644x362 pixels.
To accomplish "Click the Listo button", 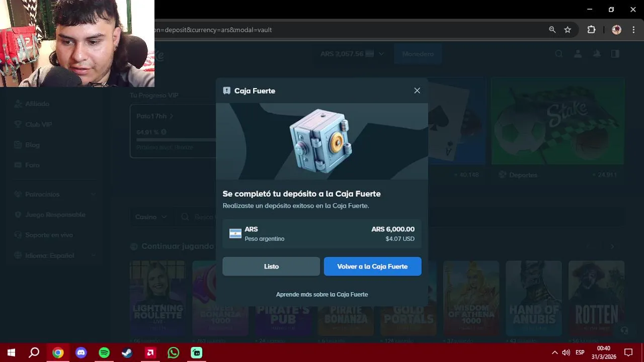I will click(271, 266).
